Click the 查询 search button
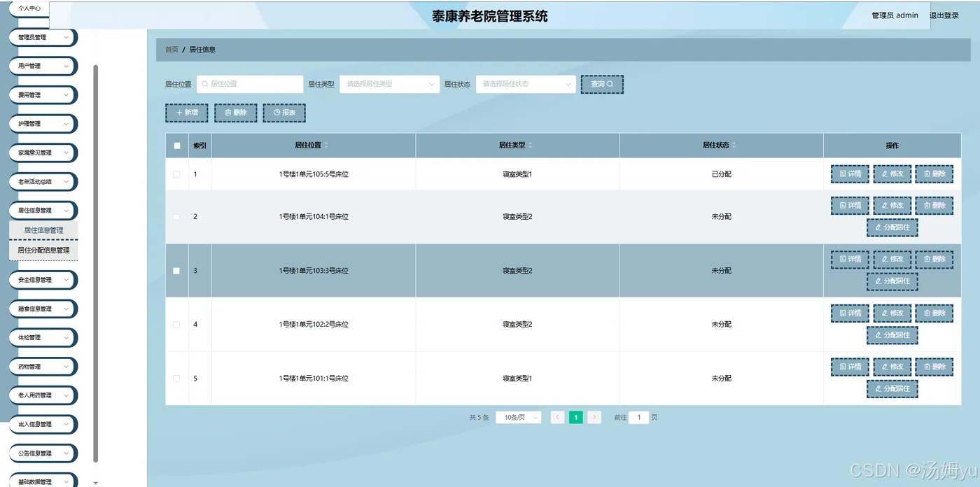This screenshot has height=487, width=980. [x=602, y=84]
